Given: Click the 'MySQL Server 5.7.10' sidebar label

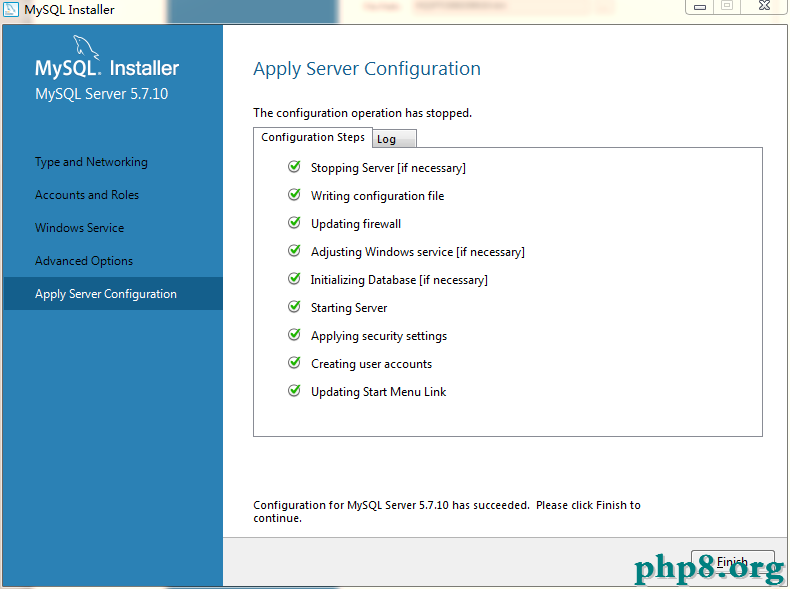Looking at the screenshot, I should [x=101, y=94].
